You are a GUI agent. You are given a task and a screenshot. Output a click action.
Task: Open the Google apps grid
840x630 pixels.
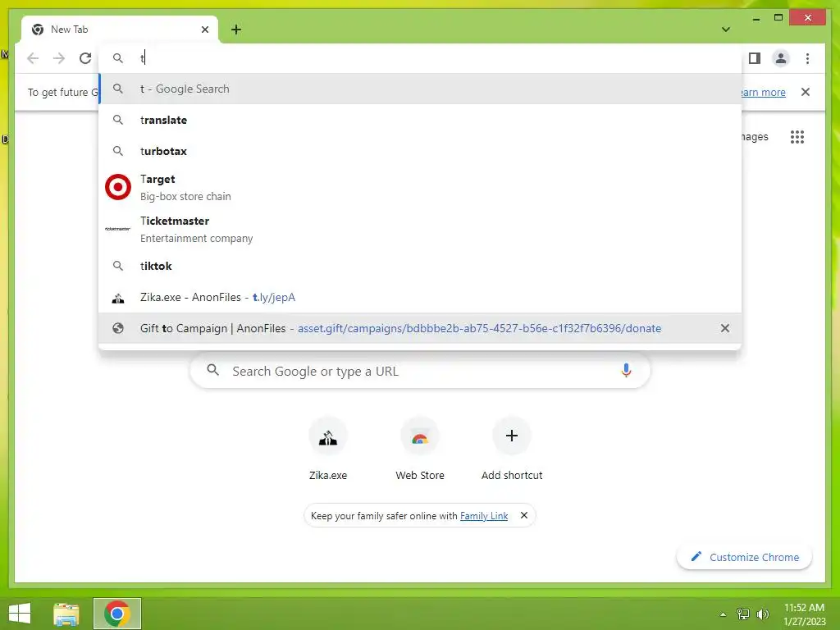(797, 137)
